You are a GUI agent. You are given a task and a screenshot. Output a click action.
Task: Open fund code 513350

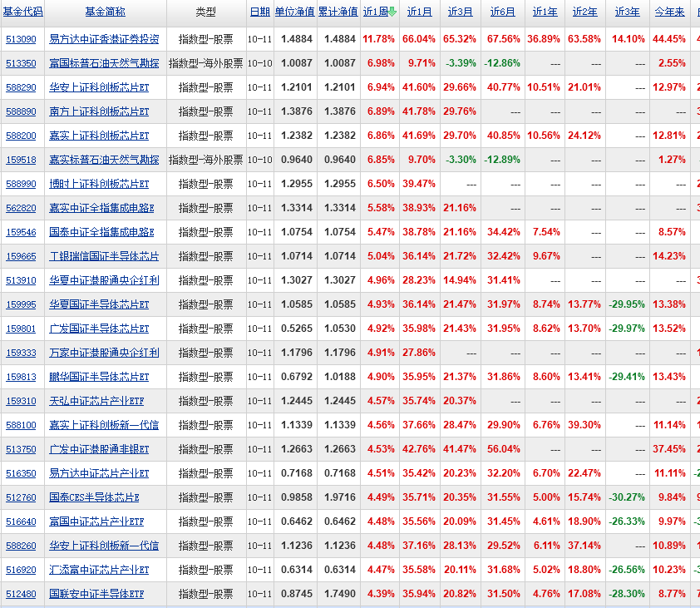click(21, 63)
